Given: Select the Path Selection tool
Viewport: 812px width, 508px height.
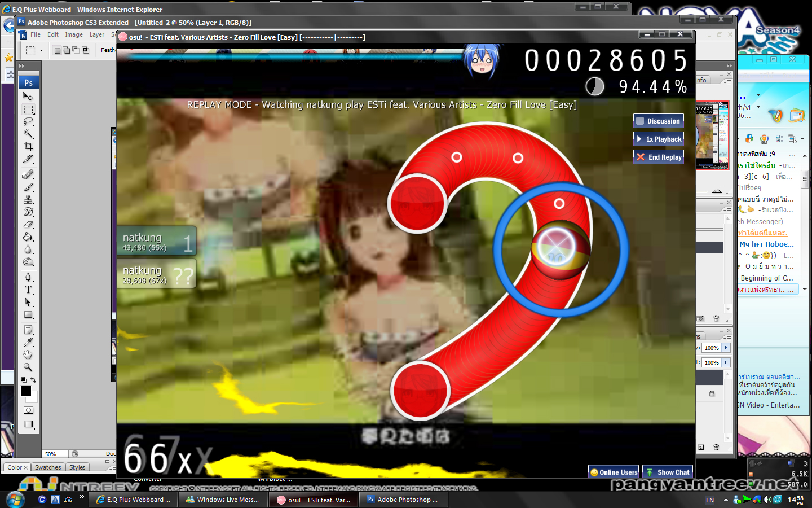Looking at the screenshot, I should point(28,302).
